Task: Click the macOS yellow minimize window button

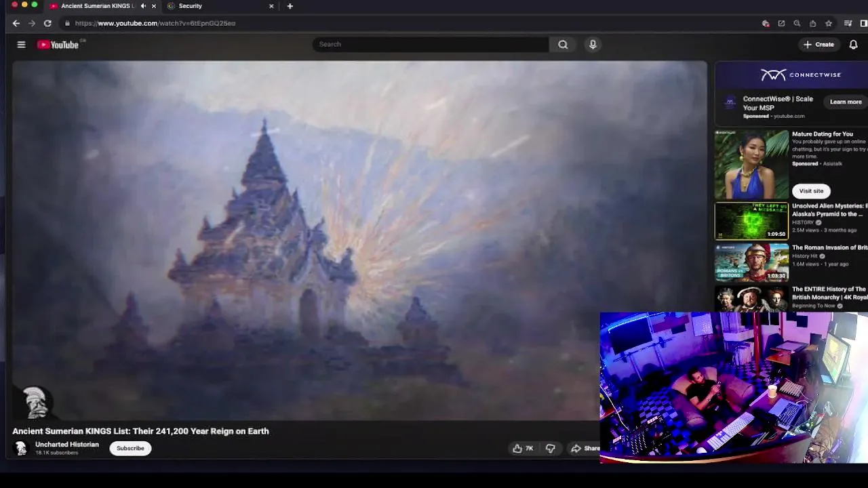Action: tap(24, 5)
